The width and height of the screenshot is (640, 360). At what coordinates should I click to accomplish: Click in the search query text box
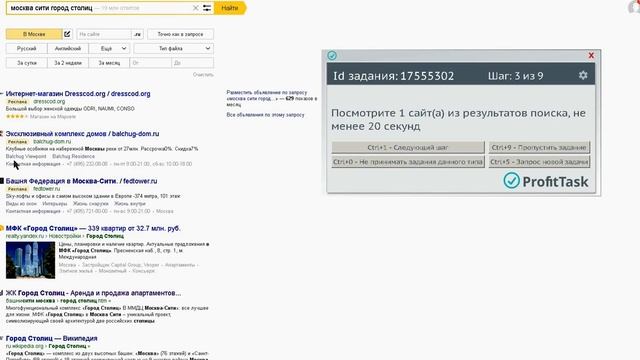coord(98,8)
